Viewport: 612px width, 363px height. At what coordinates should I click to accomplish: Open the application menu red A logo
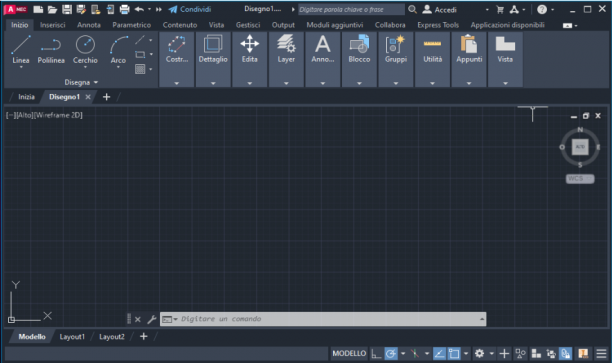[16, 9]
